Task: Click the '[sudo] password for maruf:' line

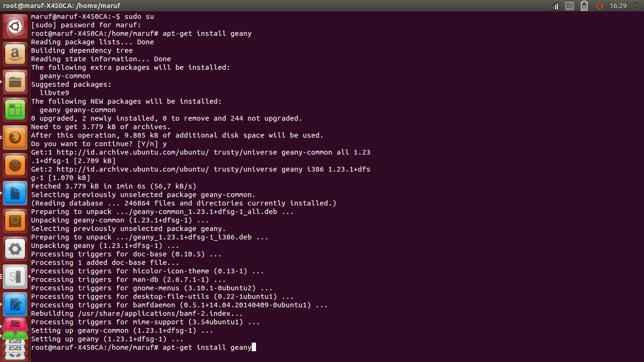Action: click(x=86, y=25)
